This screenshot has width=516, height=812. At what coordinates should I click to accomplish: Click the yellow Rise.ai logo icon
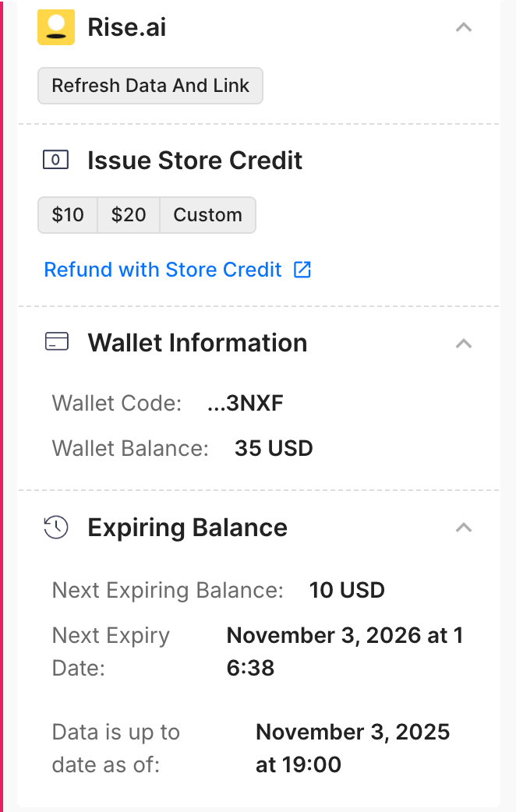coord(56,27)
